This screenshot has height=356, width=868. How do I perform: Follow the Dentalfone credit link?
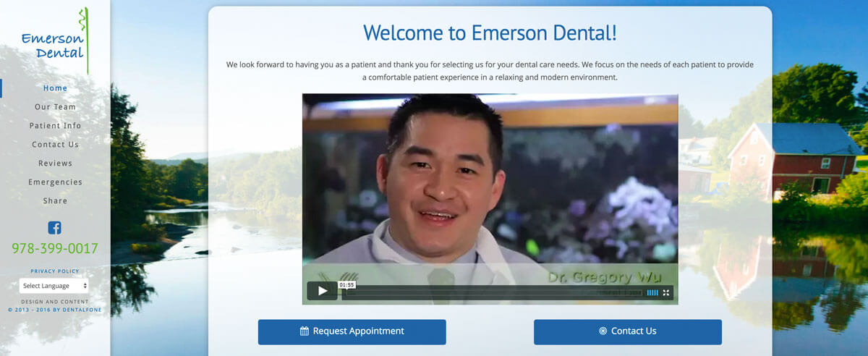[x=55, y=309]
